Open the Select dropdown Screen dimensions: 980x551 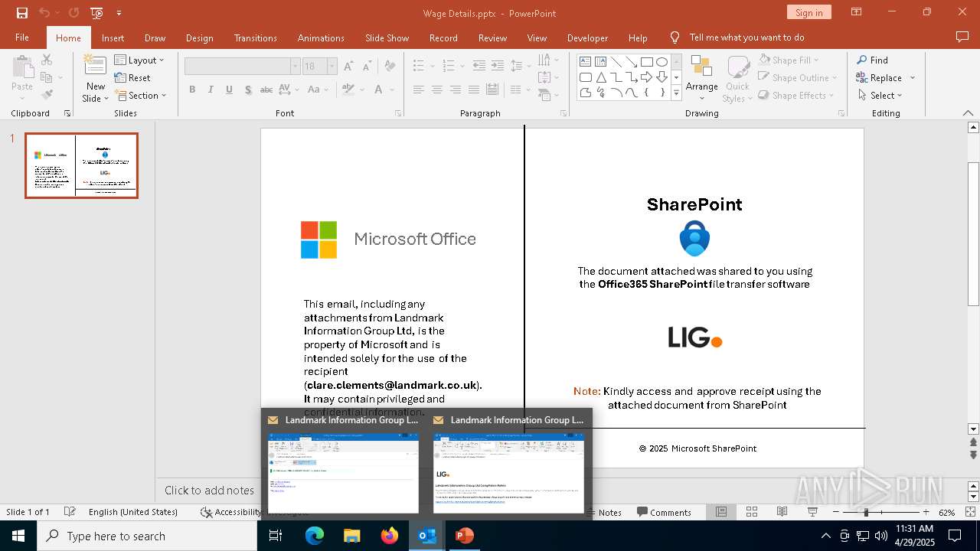pyautogui.click(x=880, y=96)
